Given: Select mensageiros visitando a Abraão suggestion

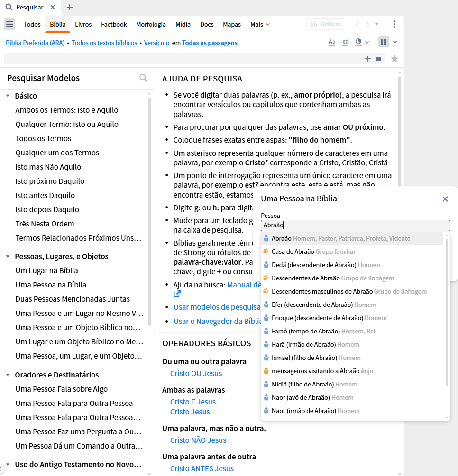Looking at the screenshot, I should coord(352,371).
